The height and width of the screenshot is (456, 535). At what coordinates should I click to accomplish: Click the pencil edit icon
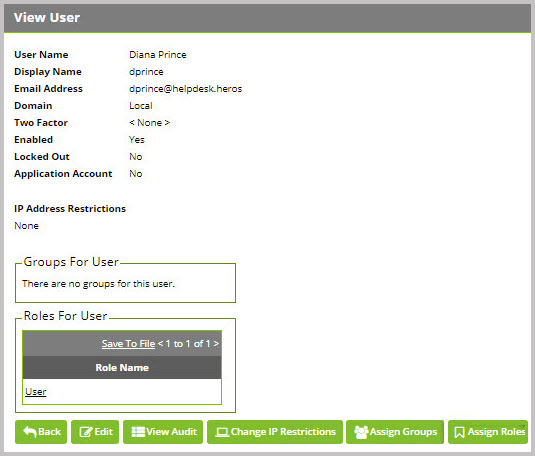click(x=86, y=432)
